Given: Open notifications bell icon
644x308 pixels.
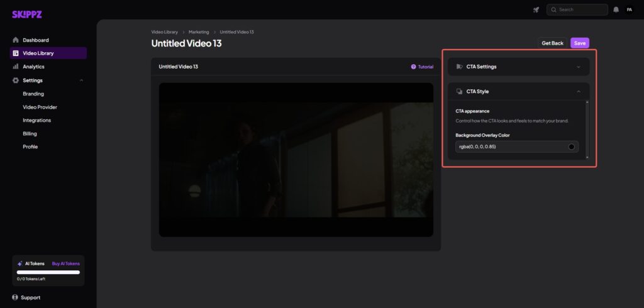Looking at the screenshot, I should (616, 9).
